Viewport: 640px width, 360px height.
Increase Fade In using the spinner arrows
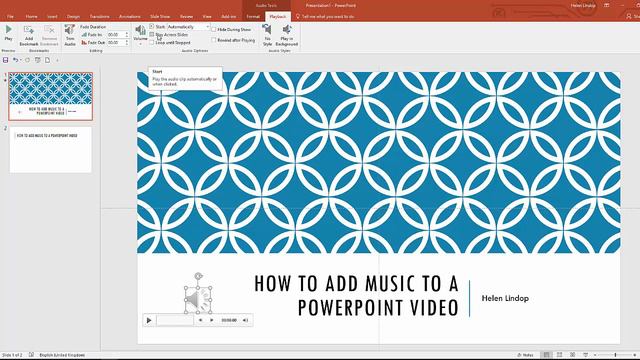127,33
